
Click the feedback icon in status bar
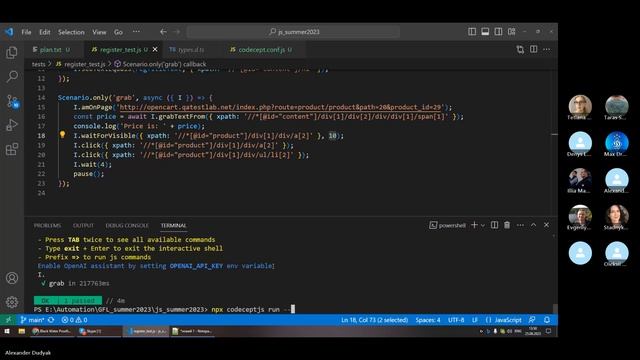click(x=532, y=320)
